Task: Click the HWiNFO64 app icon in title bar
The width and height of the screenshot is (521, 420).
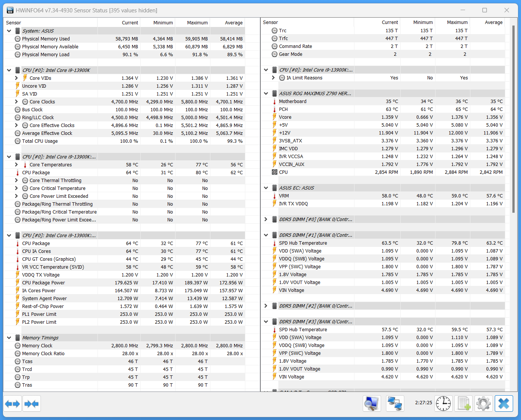Action: pos(10,10)
